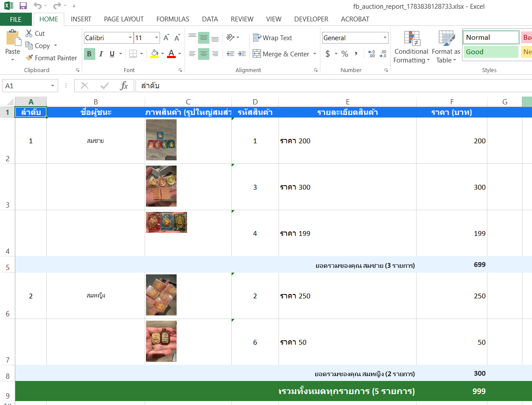Click the Decrease Indent icon
This screenshot has width=532, height=405.
230,54
